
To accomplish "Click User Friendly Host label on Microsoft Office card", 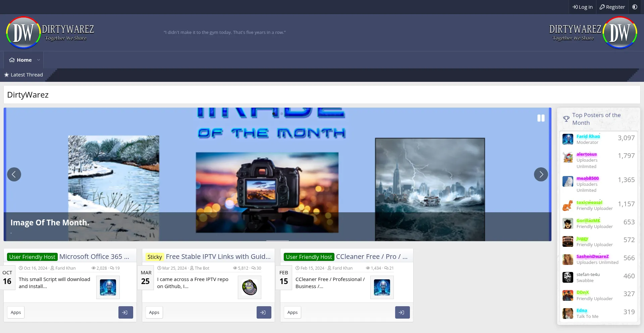I will point(32,257).
